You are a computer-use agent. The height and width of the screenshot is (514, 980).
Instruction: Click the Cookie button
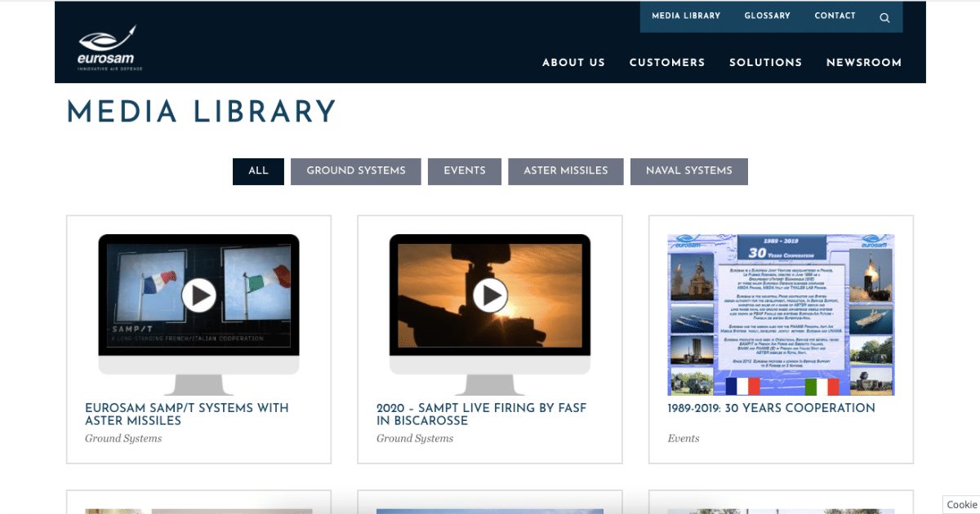(x=961, y=505)
